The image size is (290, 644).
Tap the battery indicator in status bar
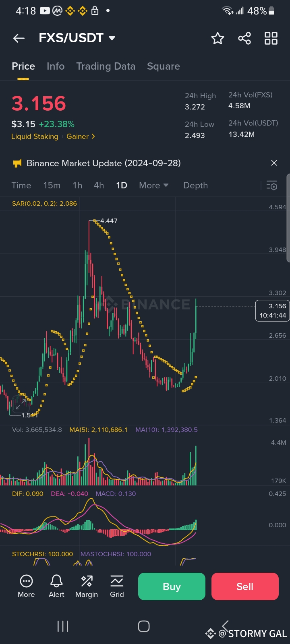(x=271, y=11)
